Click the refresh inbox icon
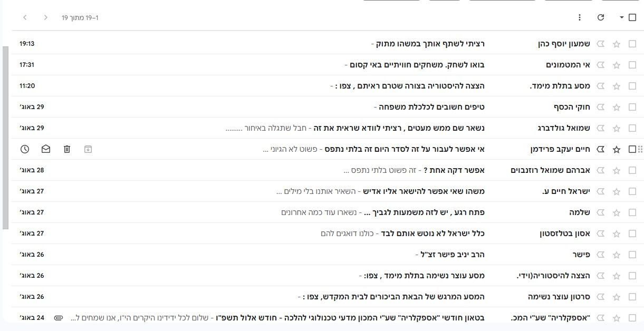Viewport: 644px width, 331px height. 601,17
